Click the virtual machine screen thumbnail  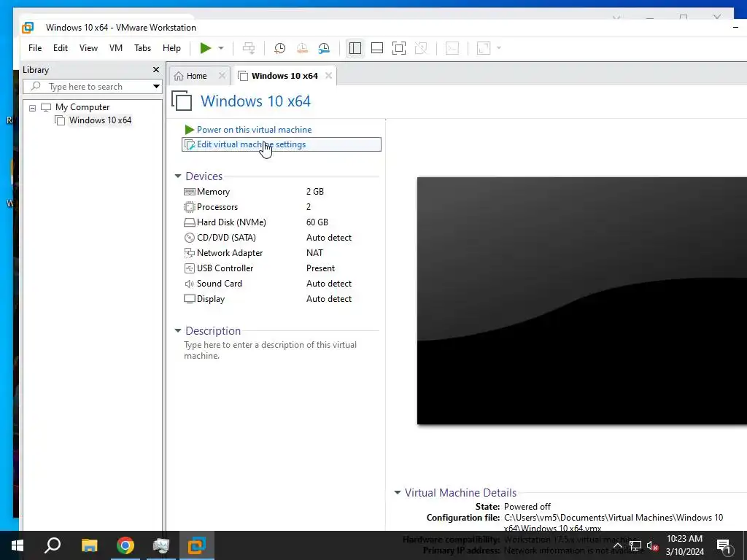click(581, 300)
